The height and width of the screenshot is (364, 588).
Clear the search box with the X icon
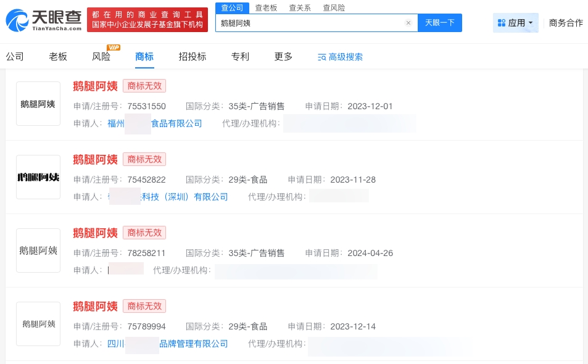click(x=408, y=23)
